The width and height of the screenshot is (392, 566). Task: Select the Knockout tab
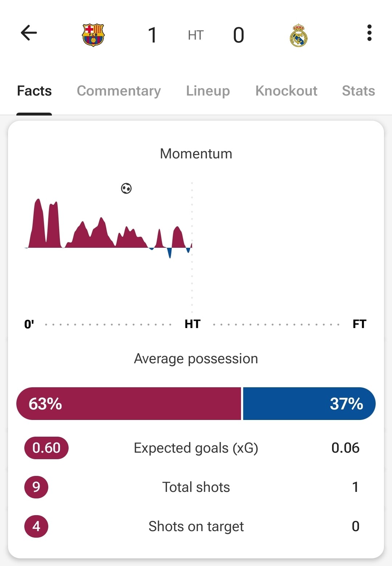coord(286,91)
